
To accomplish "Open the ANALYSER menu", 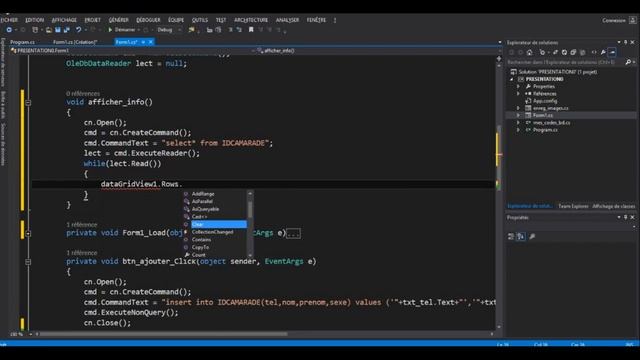I will pyautogui.click(x=287, y=20).
